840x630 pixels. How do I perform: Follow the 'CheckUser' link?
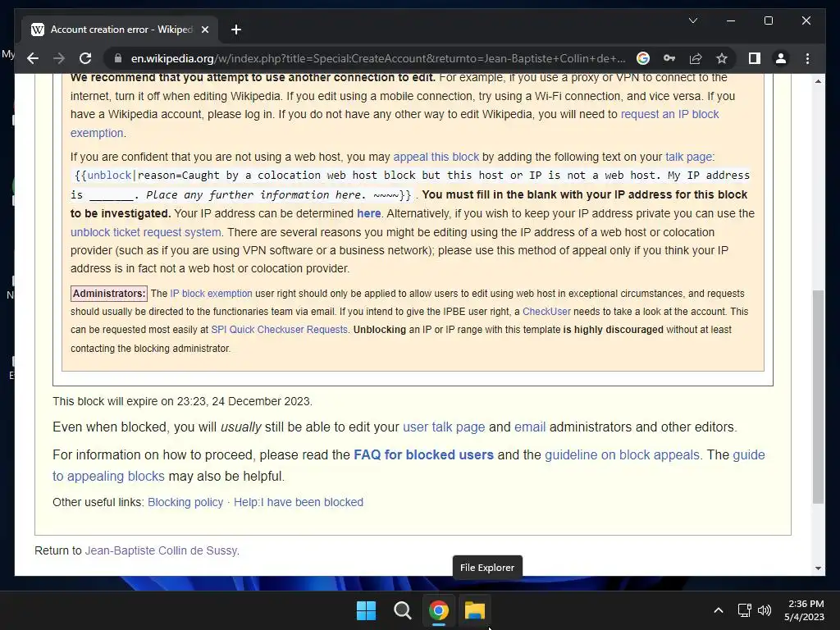click(x=546, y=312)
